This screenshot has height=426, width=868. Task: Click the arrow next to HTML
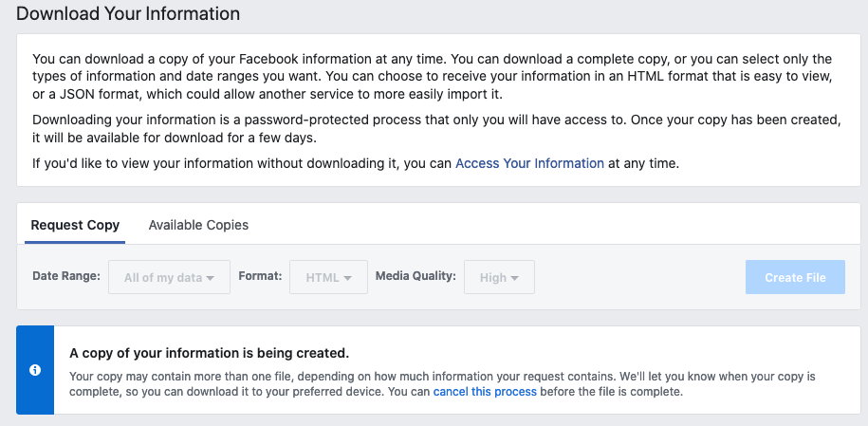pos(348,278)
